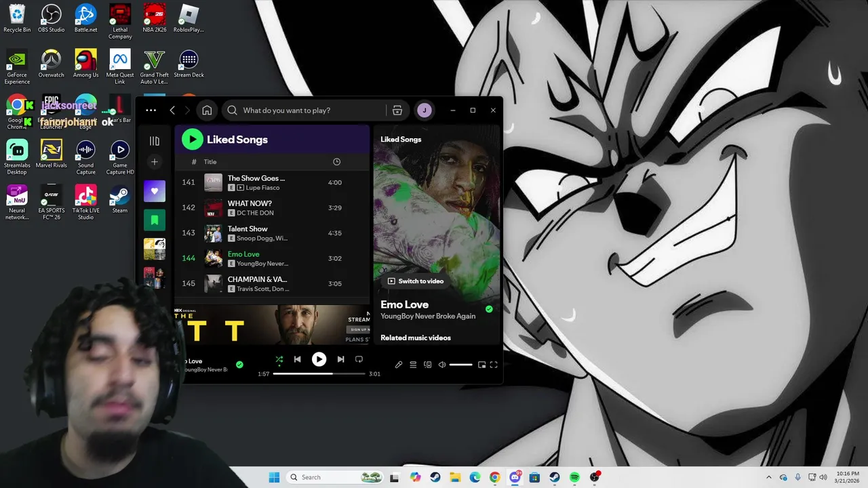The image size is (868, 488).
Task: Sort by the duration clock column header
Action: (x=336, y=162)
